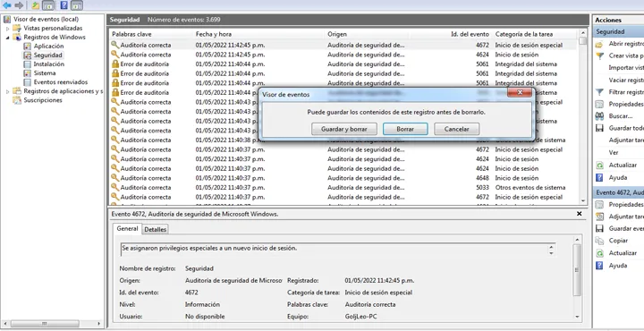Select the Aplicación log in the tree
This screenshot has height=331, width=644.
tap(48, 46)
